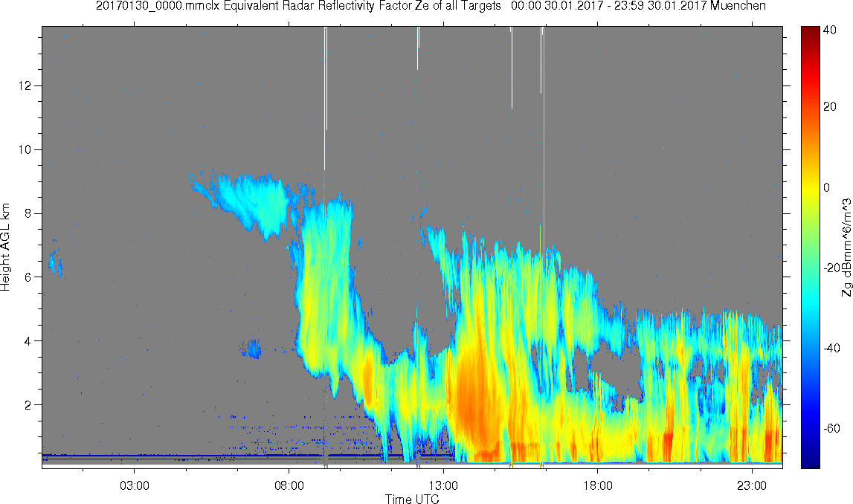Screen dimensions: 853x504
Task: Click the intense orange echo core after 13:00
Action: pyautogui.click(x=473, y=397)
